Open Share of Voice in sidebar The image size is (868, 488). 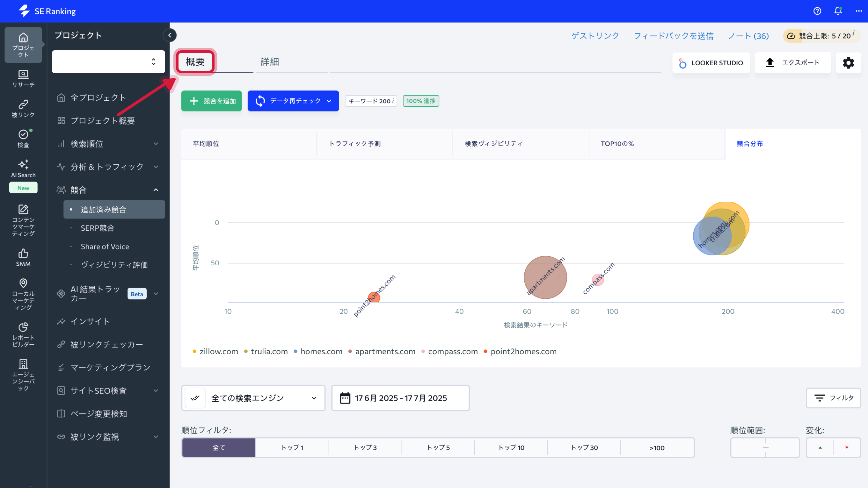(105, 247)
